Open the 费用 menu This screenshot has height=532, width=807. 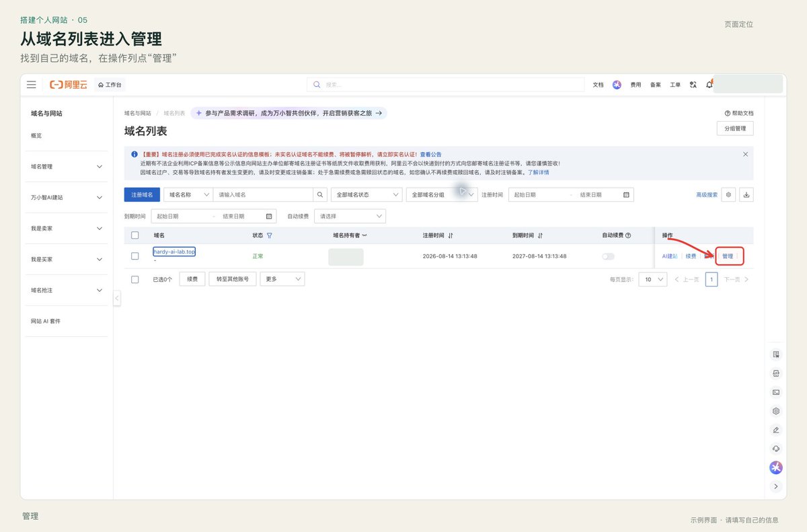(636, 85)
